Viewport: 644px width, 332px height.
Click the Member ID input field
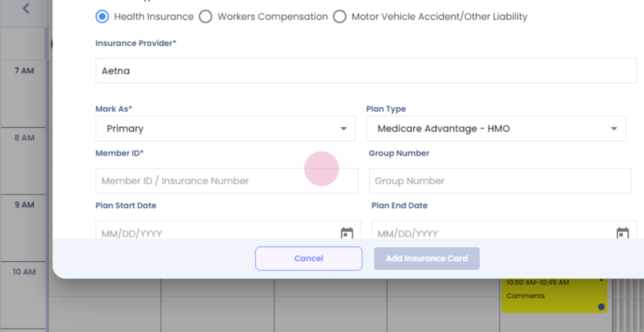coord(227,181)
